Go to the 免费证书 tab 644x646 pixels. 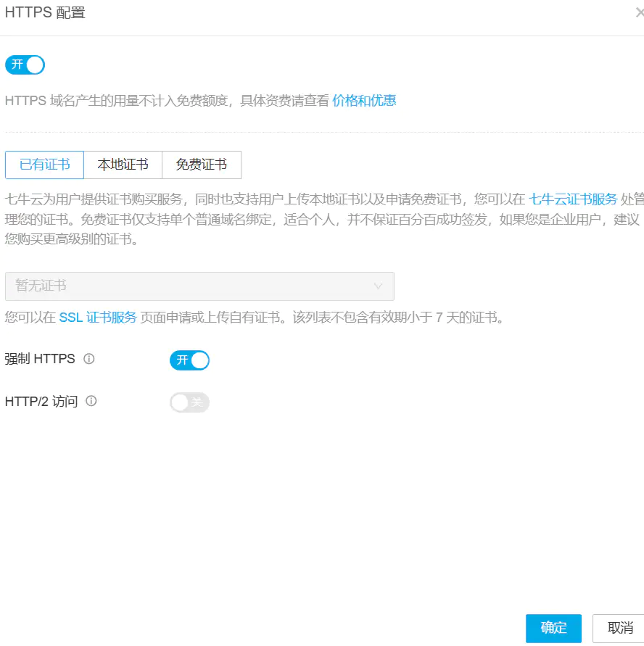click(201, 165)
